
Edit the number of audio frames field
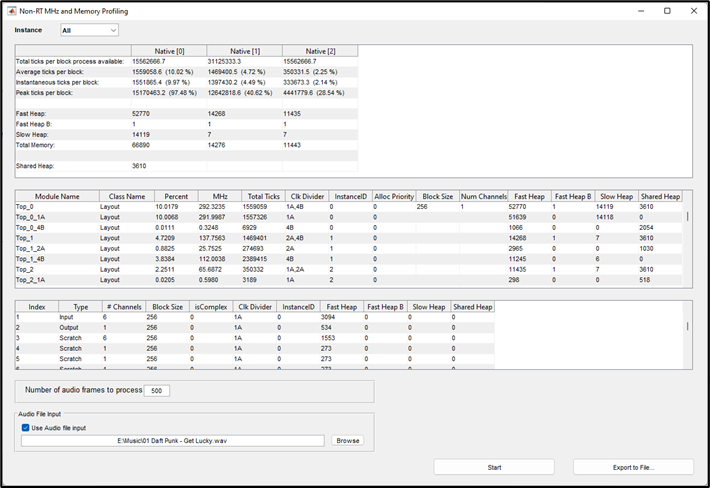point(157,391)
